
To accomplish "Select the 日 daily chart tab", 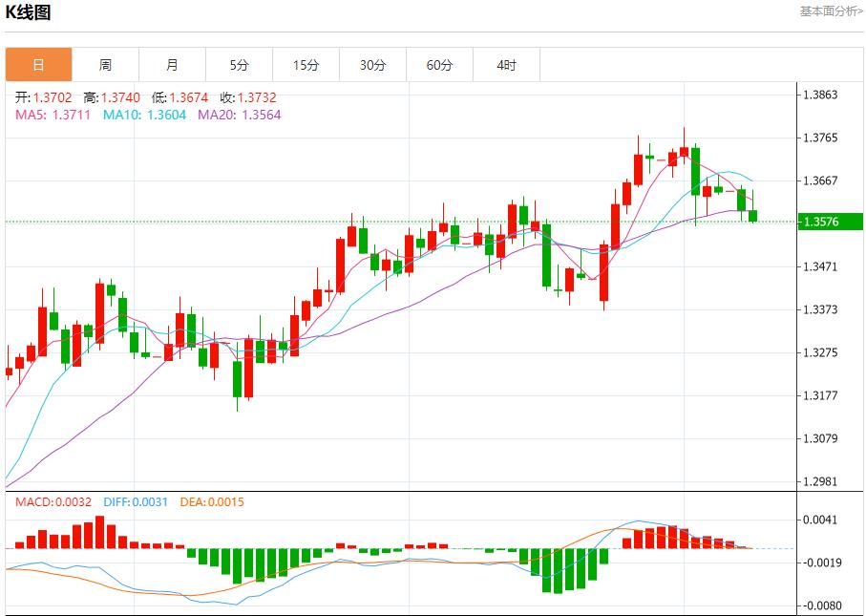I will tap(38, 65).
